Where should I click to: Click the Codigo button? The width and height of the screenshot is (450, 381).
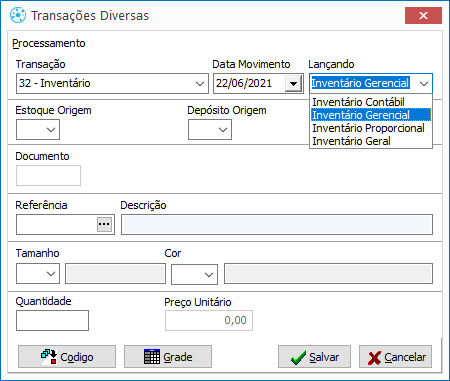67,357
